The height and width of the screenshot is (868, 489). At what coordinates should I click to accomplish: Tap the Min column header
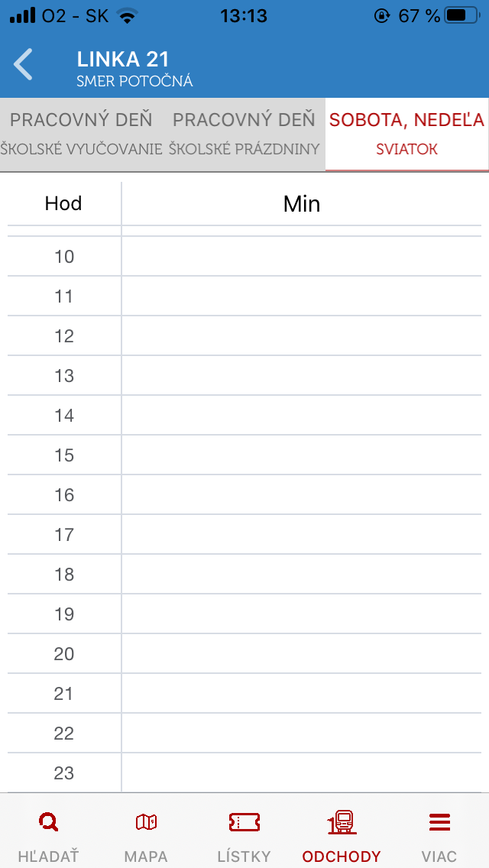coord(301,203)
